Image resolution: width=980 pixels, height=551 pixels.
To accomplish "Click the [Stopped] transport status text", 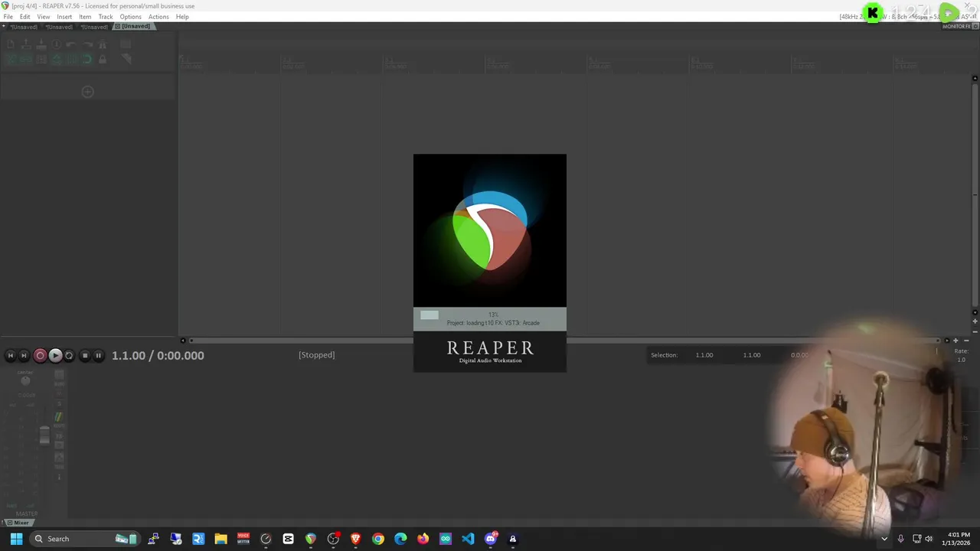I will coord(316,355).
